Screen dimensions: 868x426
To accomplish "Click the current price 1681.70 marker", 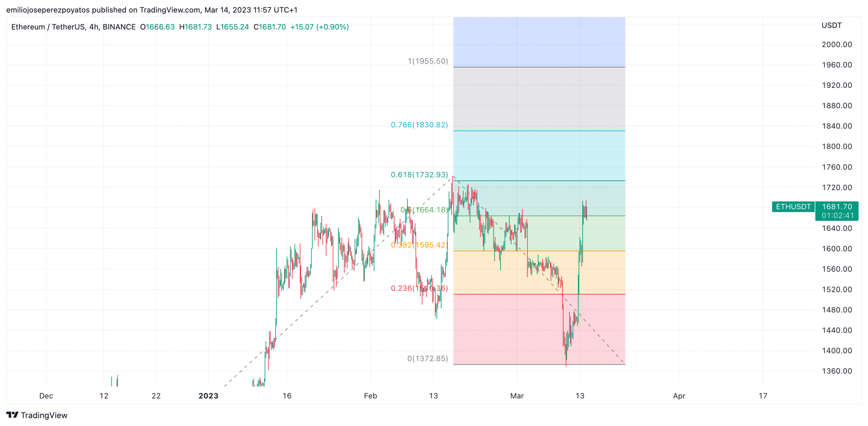I will coord(836,207).
